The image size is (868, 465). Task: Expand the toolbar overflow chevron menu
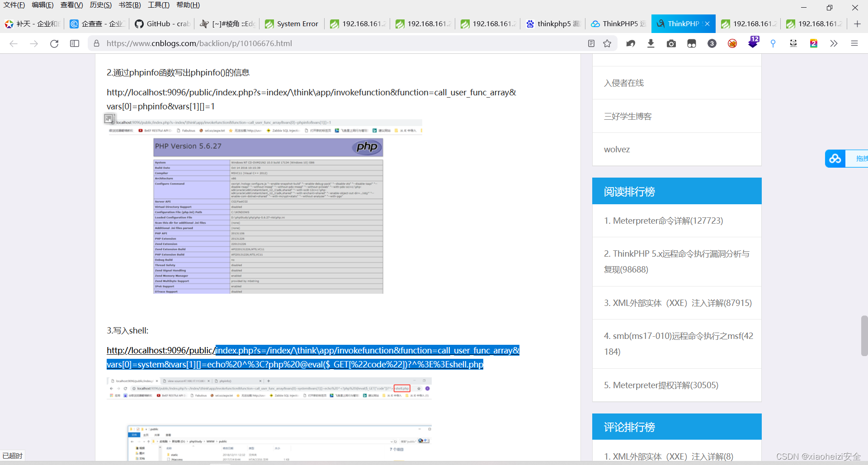click(x=834, y=43)
